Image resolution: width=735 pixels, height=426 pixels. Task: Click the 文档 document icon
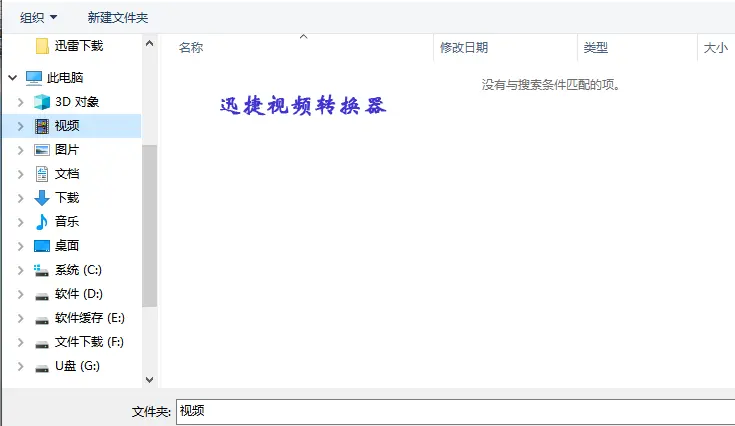click(42, 174)
